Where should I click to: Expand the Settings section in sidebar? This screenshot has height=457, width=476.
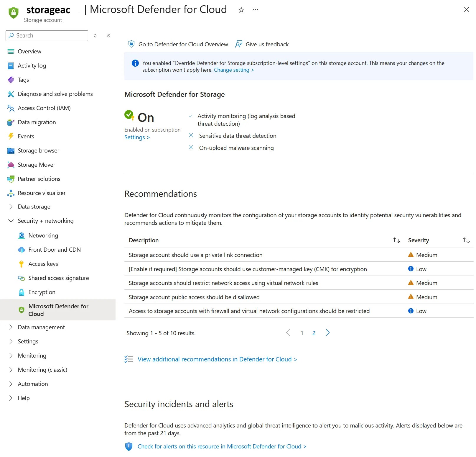point(11,342)
